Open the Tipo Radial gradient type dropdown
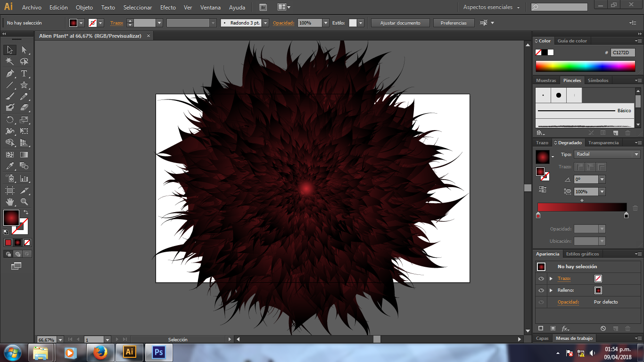 (607, 154)
